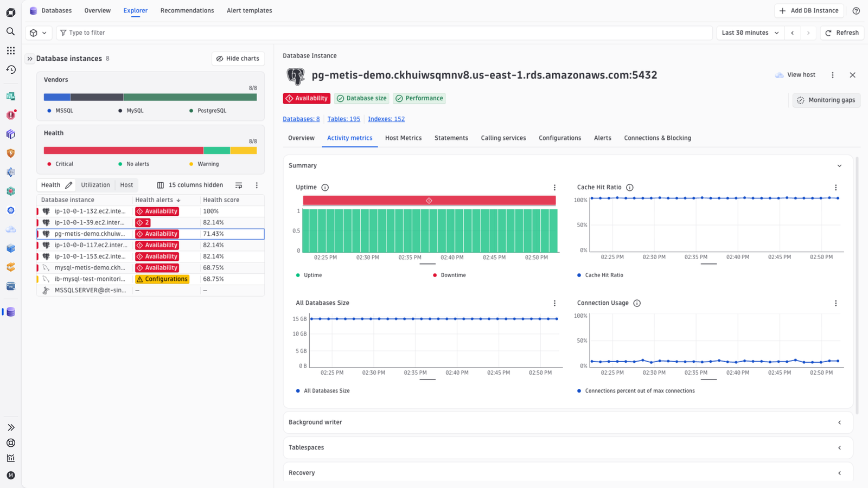Toggle Connections percent legend series
Image resolution: width=868 pixels, height=488 pixels.
coord(636,391)
